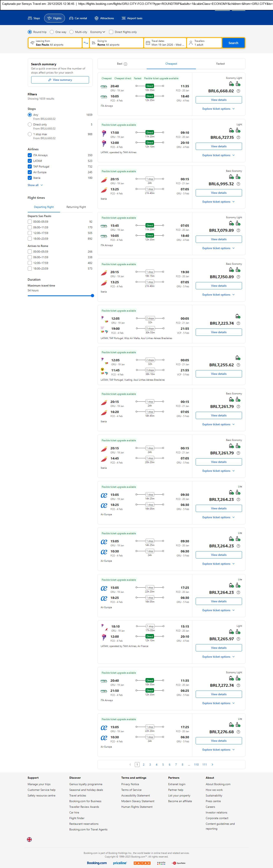Enable Direct flights only checkbox
Image resolution: width=273 pixels, height=868 pixels.
[x=111, y=32]
